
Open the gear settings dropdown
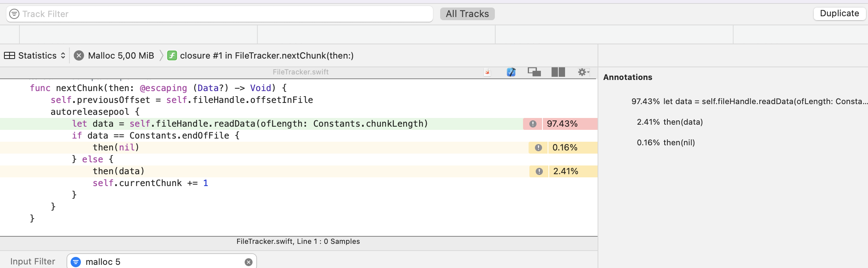click(x=583, y=72)
